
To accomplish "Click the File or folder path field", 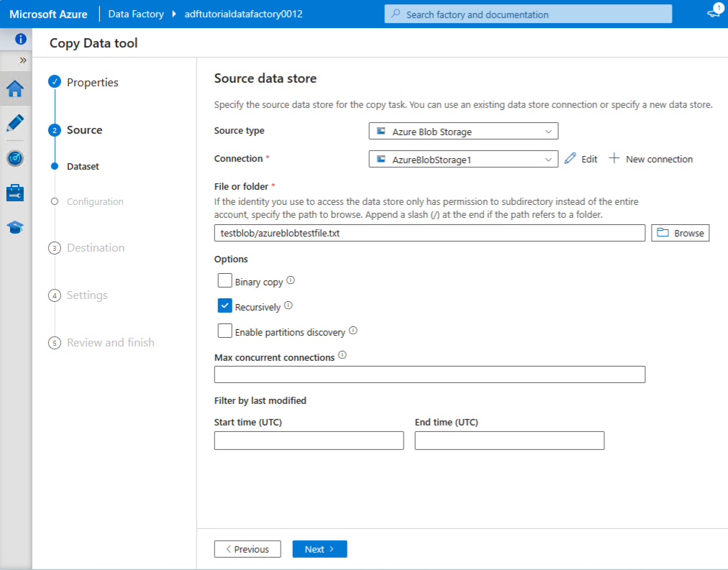I will (x=429, y=233).
